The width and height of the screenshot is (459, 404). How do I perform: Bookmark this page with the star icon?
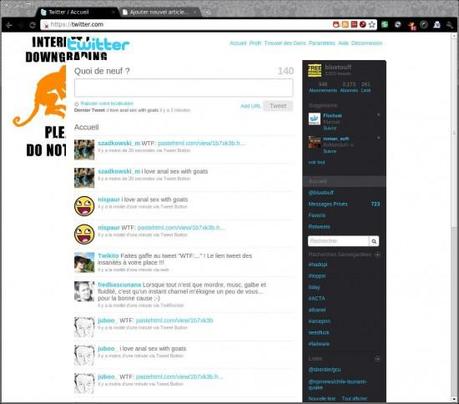(x=372, y=24)
